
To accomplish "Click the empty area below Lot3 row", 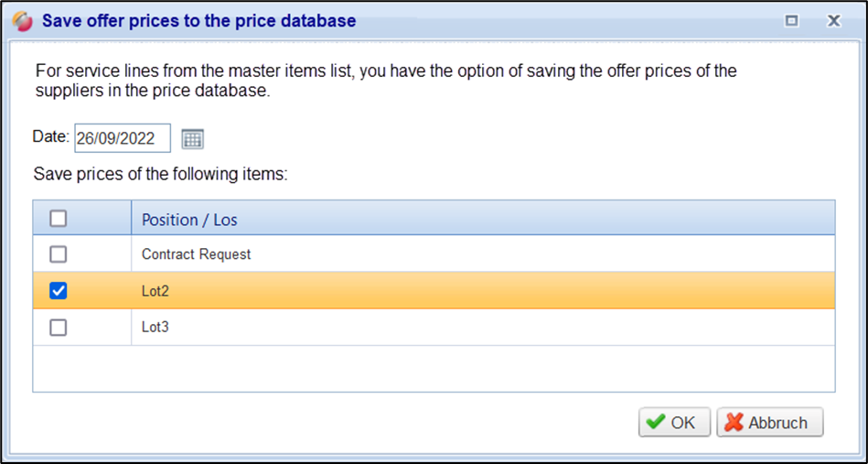I will (x=434, y=369).
